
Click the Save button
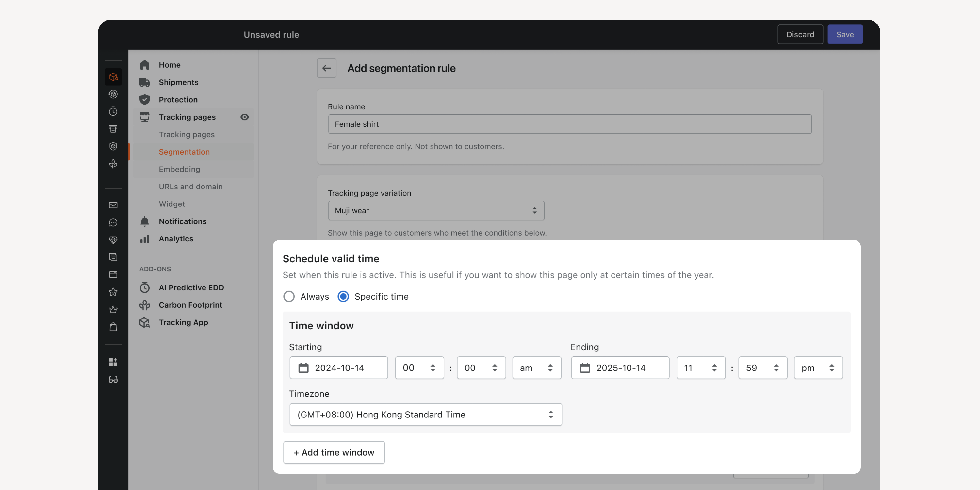click(x=845, y=34)
